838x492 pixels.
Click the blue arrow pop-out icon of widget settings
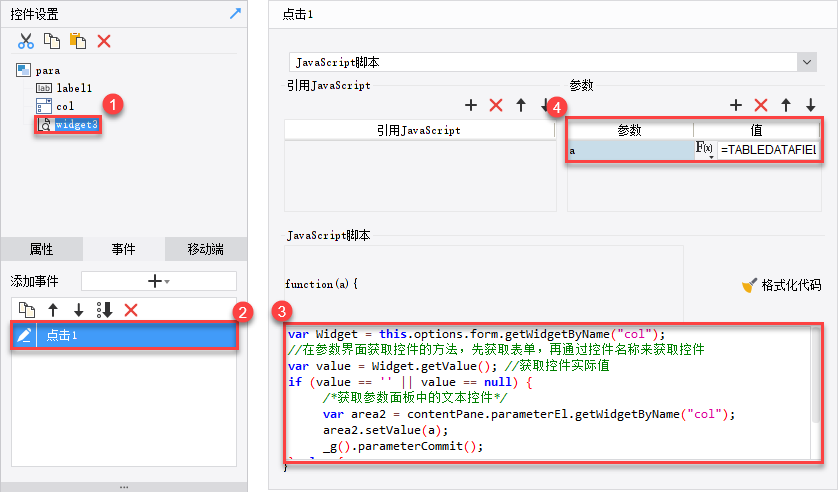(235, 13)
